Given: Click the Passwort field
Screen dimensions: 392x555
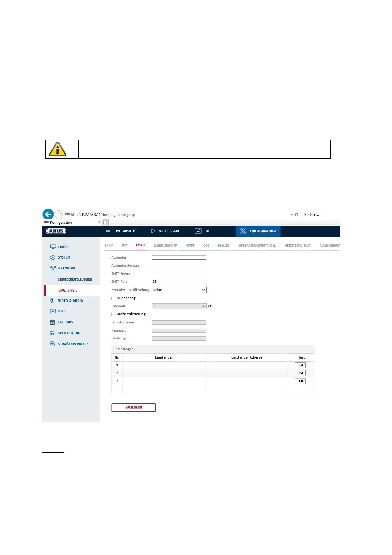Looking at the screenshot, I should (179, 330).
